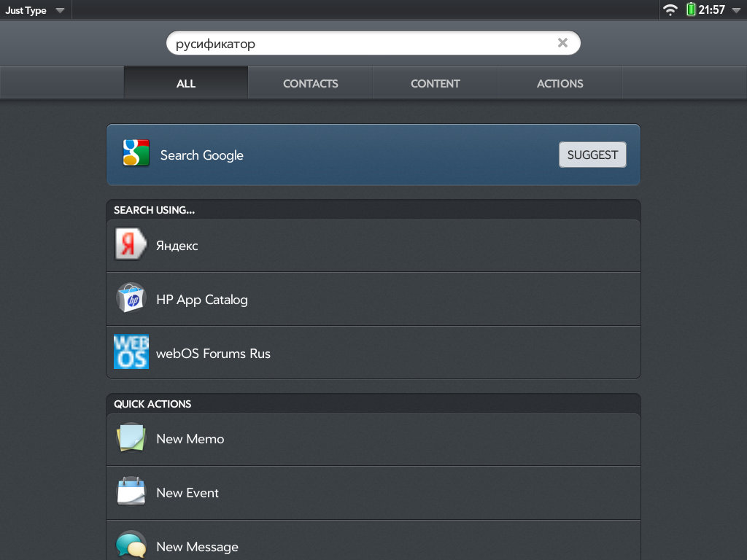
Task: Search using Яндекс
Action: coord(373,246)
